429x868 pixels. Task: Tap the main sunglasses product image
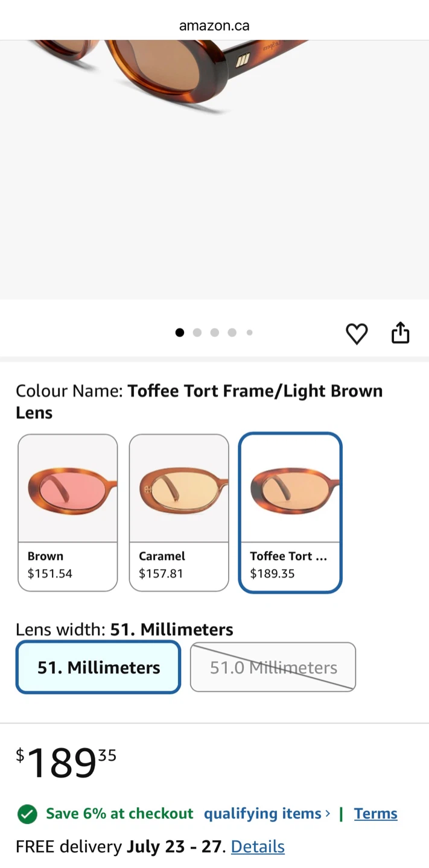click(214, 170)
